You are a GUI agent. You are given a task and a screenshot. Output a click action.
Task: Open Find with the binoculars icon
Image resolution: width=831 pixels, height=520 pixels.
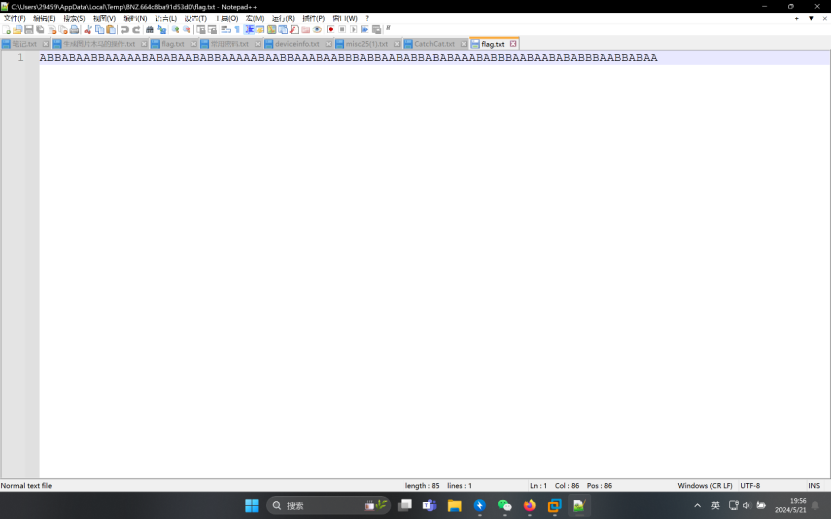tap(150, 30)
